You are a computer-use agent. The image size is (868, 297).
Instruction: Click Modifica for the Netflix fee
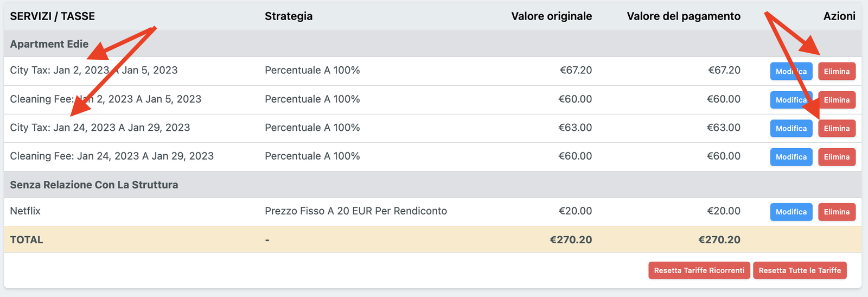tap(791, 212)
